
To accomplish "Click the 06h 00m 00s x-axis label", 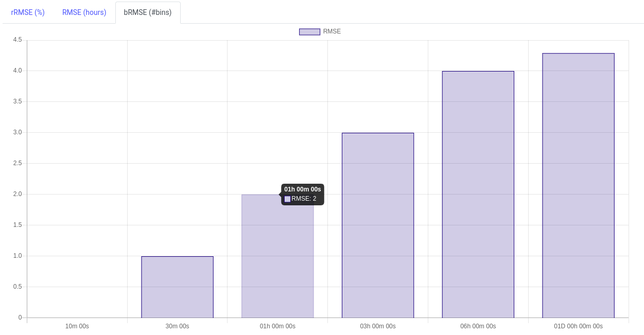I will coord(478,326).
